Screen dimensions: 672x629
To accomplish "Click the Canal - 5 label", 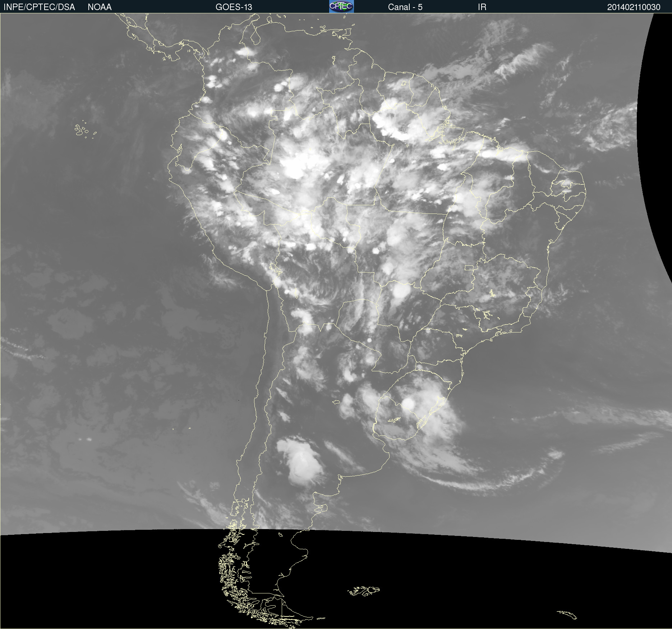I will [x=405, y=7].
